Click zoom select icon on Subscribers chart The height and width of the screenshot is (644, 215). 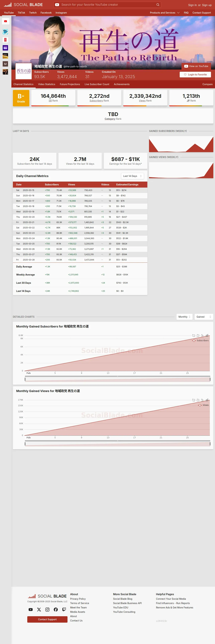coord(193,336)
